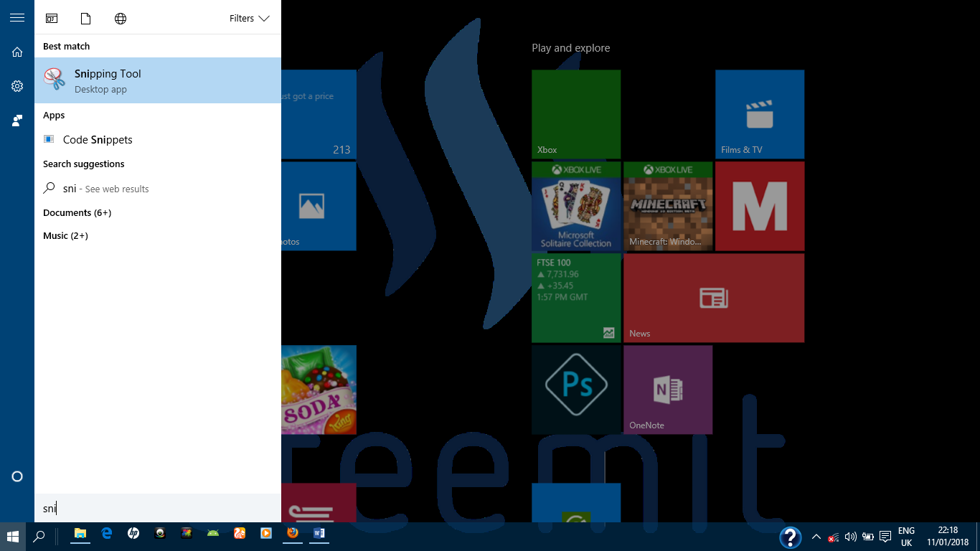Click the 'Play and explore' group heading

[x=571, y=48]
